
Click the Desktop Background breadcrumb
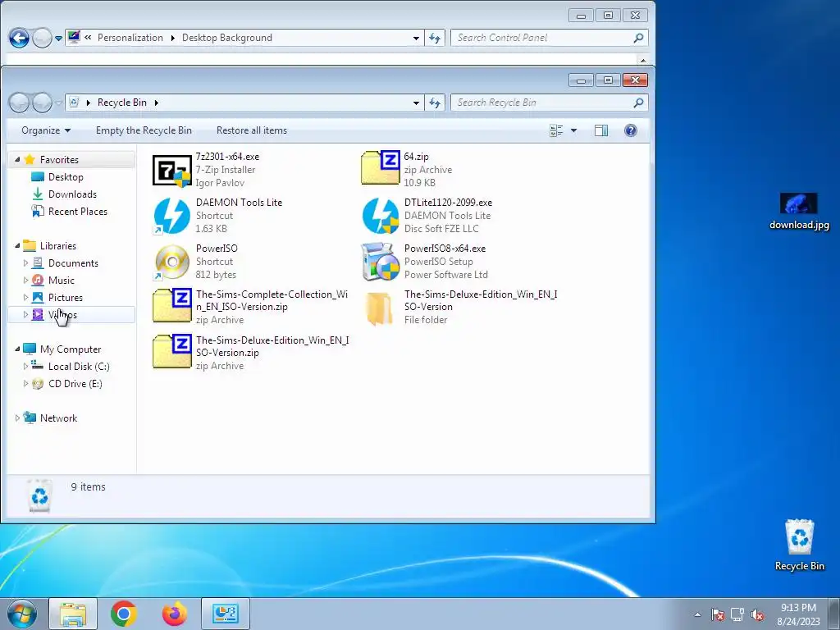(x=227, y=38)
